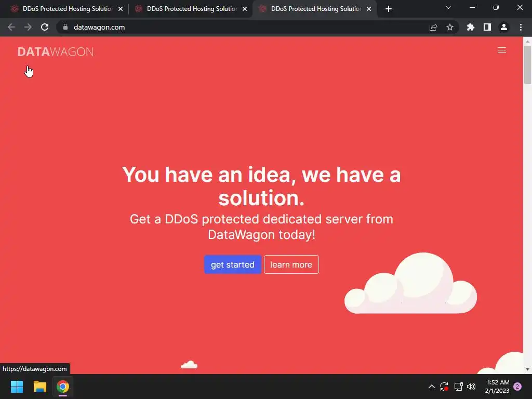
Task: Open the notification badge showing 2
Action: pyautogui.click(x=517, y=387)
